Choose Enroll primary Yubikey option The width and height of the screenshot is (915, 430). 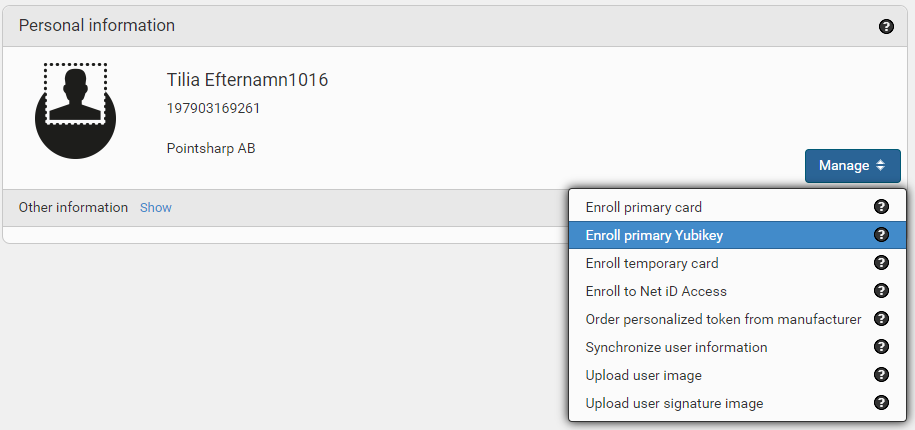[x=737, y=235]
